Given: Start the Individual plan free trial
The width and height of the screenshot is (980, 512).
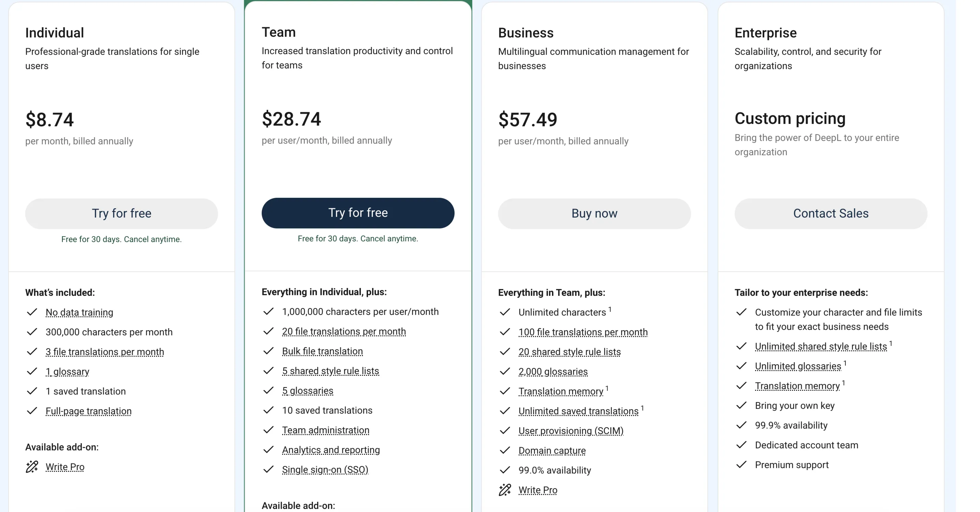Looking at the screenshot, I should point(121,213).
